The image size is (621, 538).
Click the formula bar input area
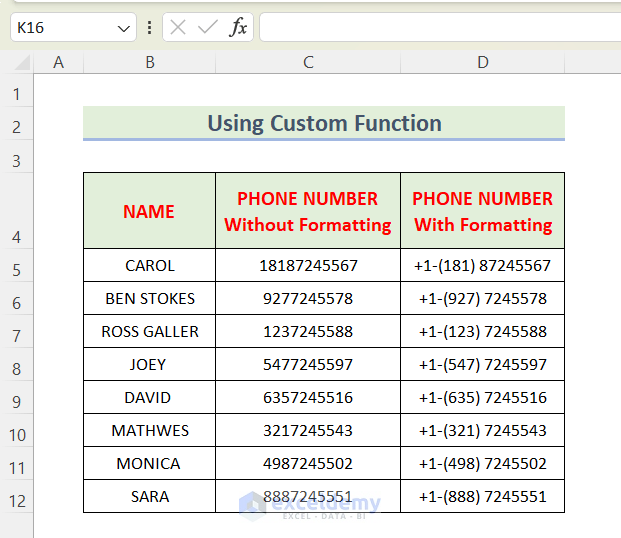(x=440, y=27)
